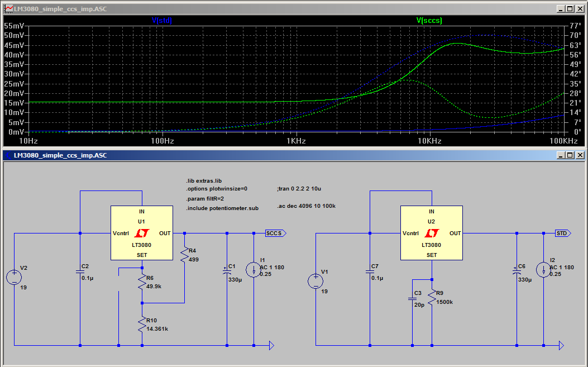
Task: Select the U2 LT3080 component
Action: point(432,233)
